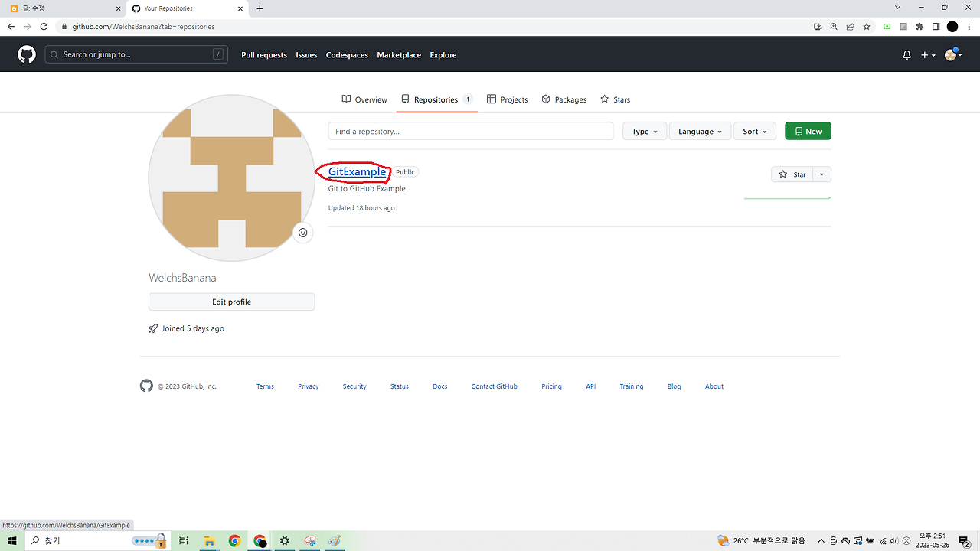Click the footer GitHub logo icon
Viewport: 980px width, 551px height.
[x=146, y=386]
